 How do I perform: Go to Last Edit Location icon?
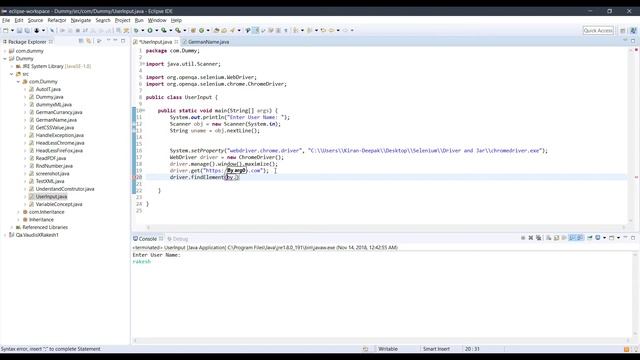click(x=323, y=30)
